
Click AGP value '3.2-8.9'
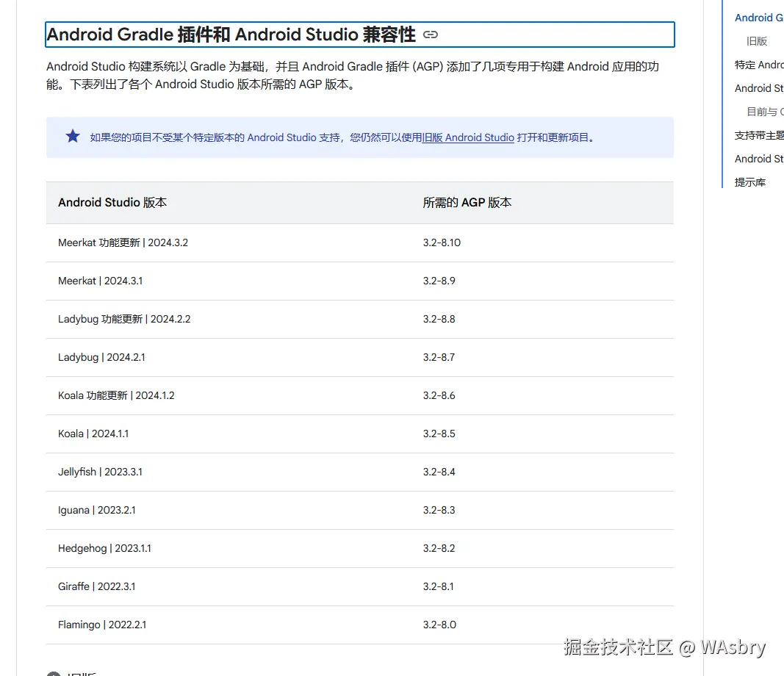(439, 281)
